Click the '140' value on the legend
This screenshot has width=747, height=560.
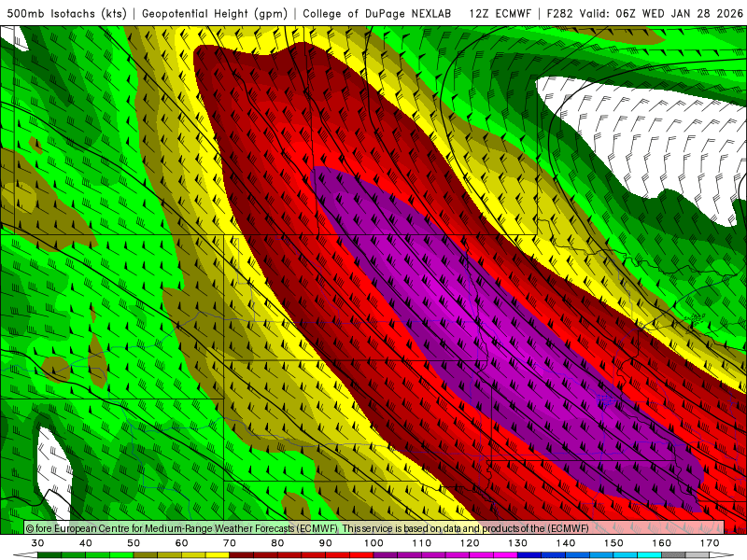[x=566, y=543]
